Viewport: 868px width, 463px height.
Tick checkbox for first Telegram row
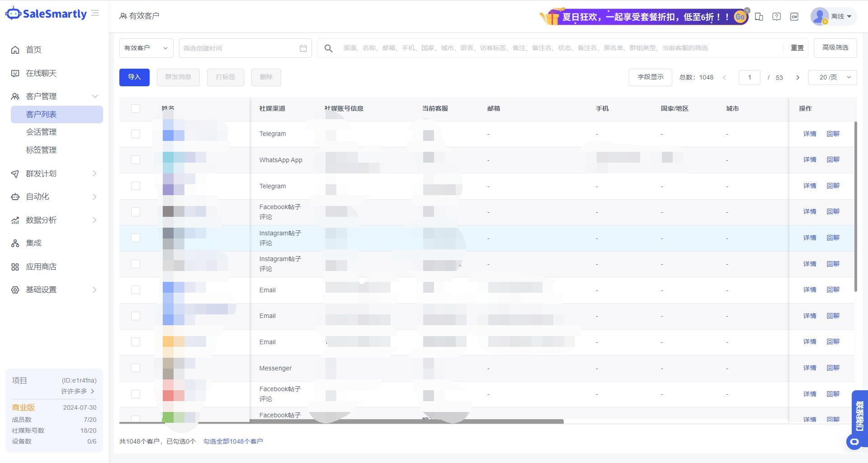point(136,134)
